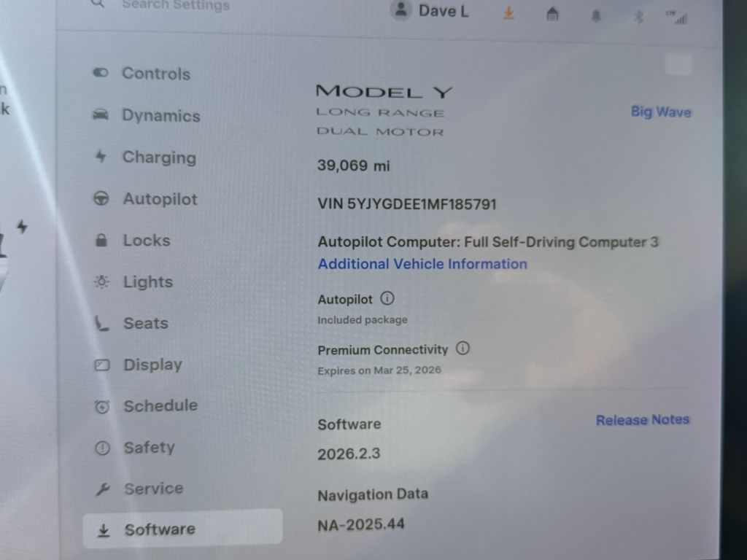Show info for Premium Connectivity

point(462,349)
